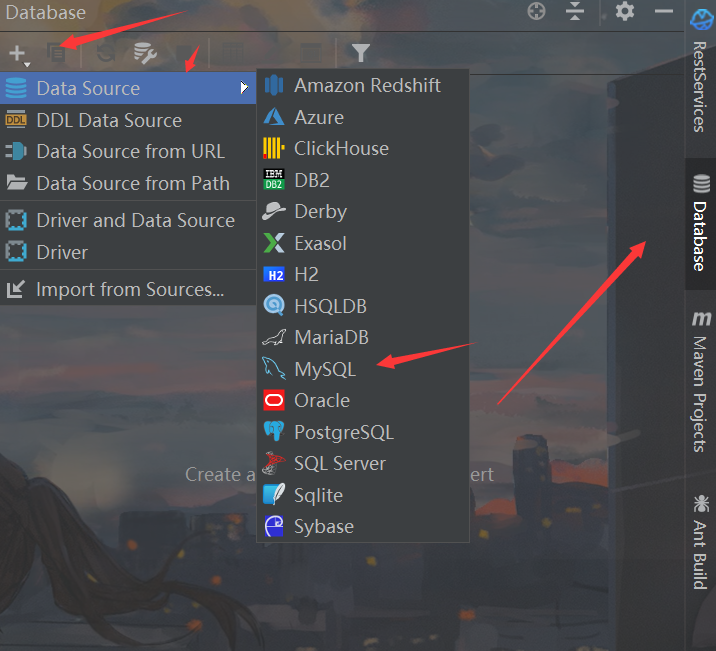The width and height of the screenshot is (716, 651).
Task: Choose Sybase data source
Action: coord(363,526)
